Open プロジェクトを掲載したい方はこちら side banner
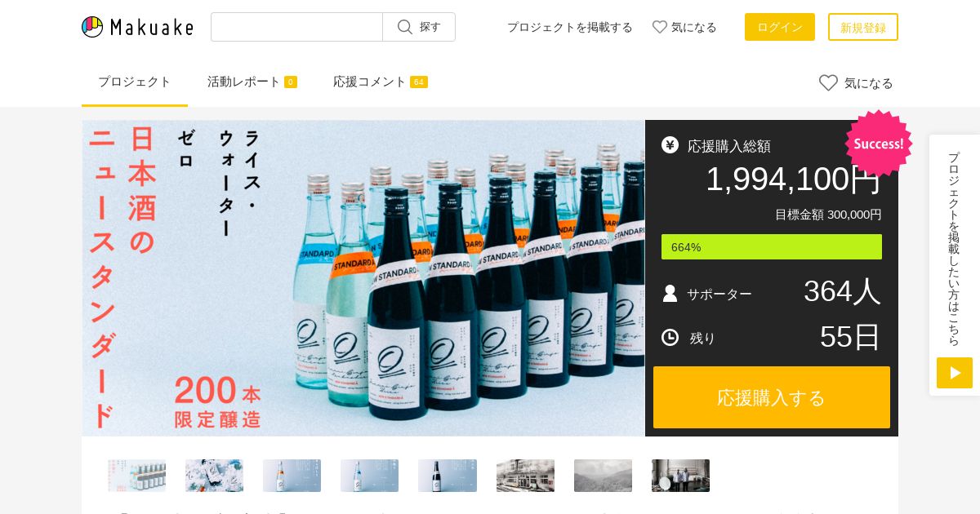Screen dimensions: 980x514 click(955, 265)
